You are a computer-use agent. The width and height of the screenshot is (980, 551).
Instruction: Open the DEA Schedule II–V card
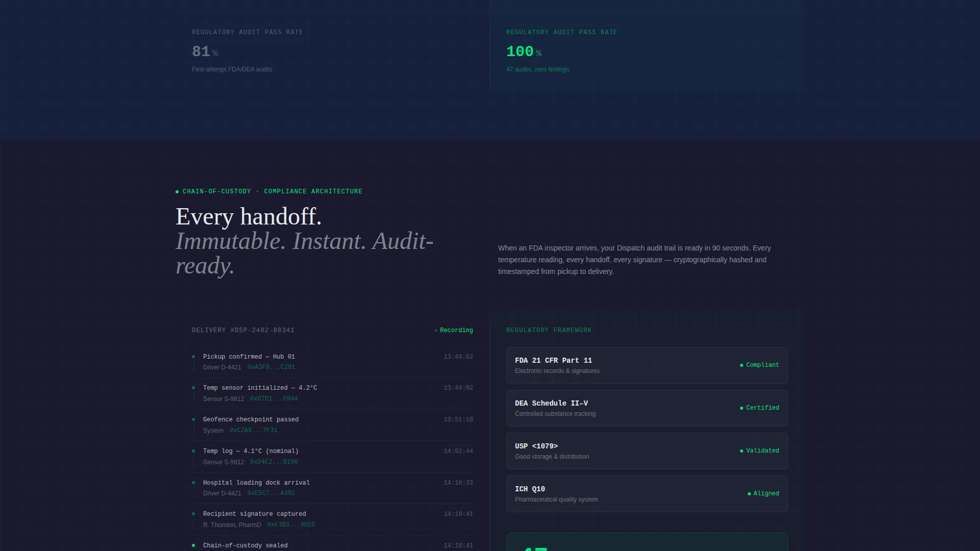tap(647, 408)
